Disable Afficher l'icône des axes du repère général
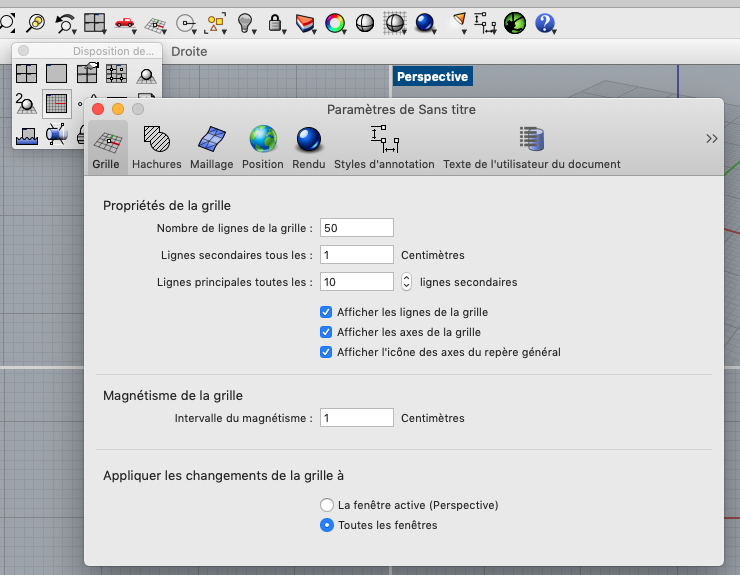Viewport: 740px width, 575px height. tap(326, 352)
